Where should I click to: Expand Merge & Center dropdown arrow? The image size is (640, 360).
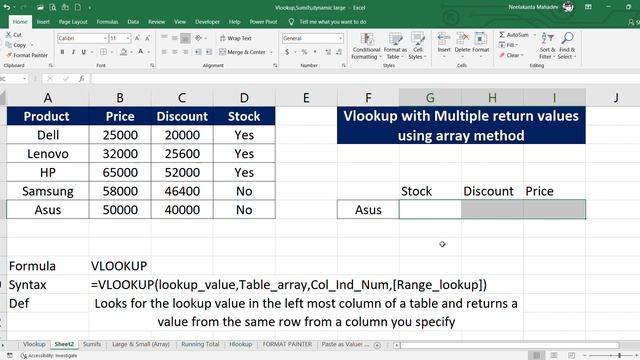pos(271,52)
